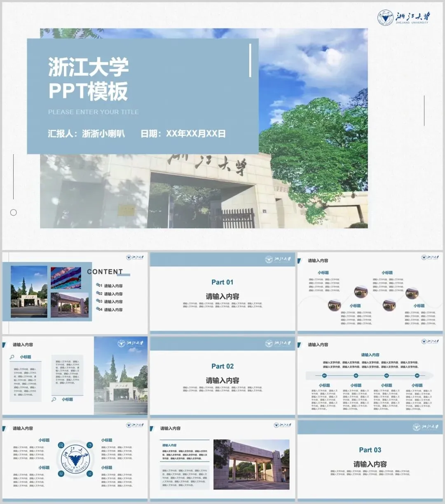
Task: Select timeline marker 02 on the timeline slide
Action: click(x=356, y=375)
